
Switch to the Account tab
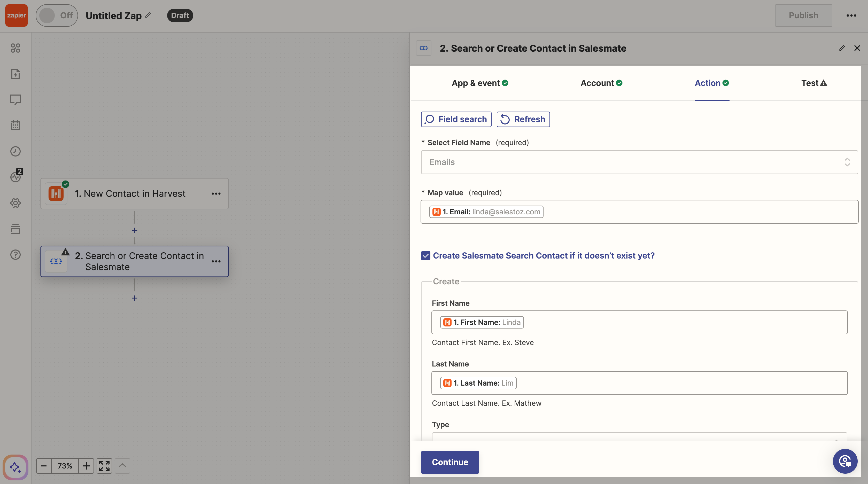(601, 83)
